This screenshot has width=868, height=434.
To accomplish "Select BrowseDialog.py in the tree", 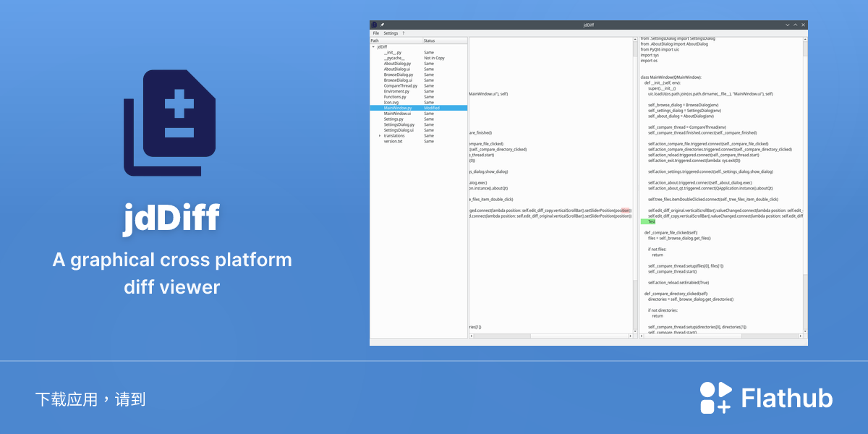I will point(399,75).
